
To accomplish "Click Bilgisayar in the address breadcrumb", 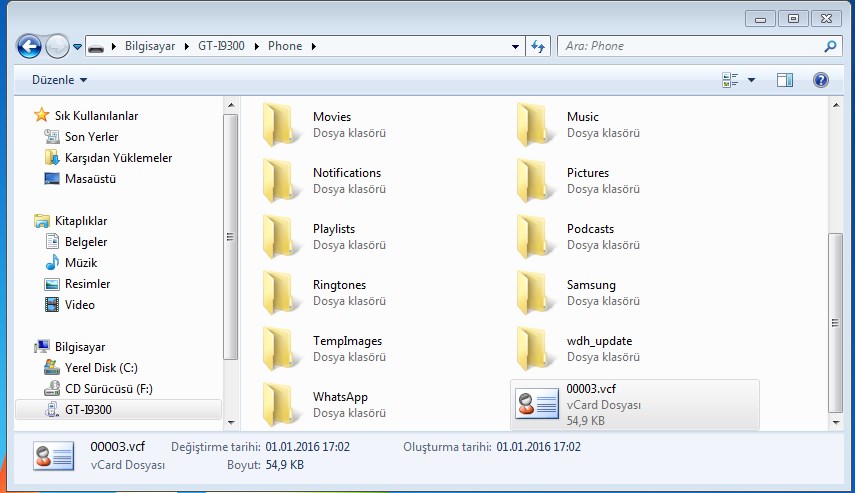I will 152,46.
